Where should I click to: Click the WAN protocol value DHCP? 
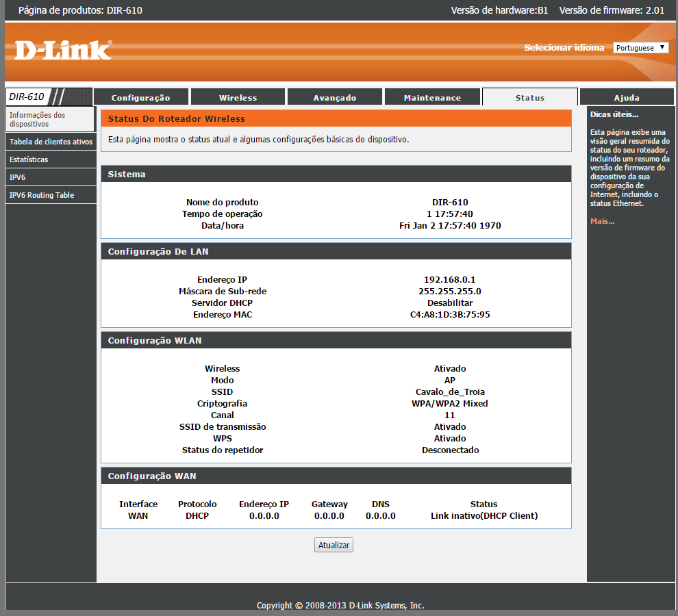(197, 515)
